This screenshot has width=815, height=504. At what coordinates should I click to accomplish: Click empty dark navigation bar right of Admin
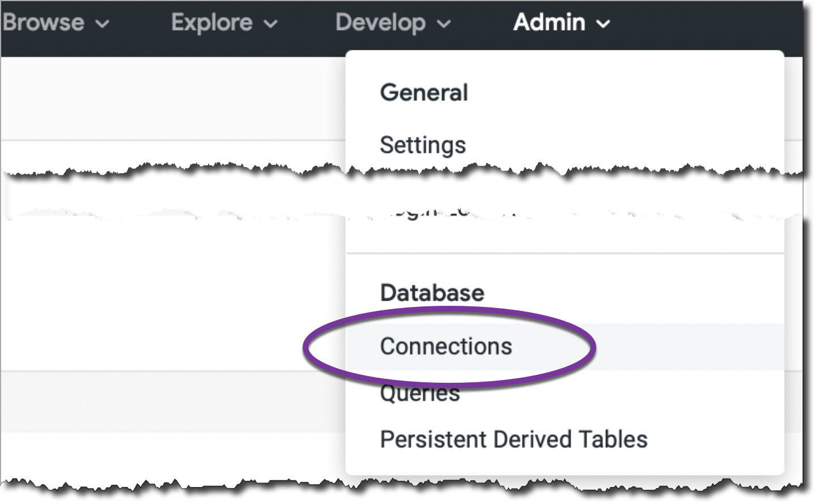pos(708,25)
